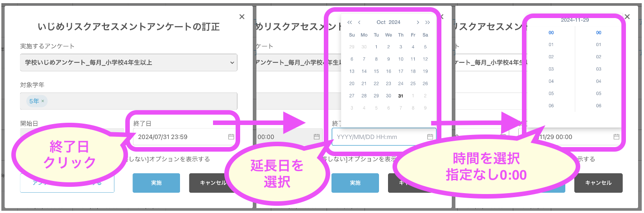Choose date 21 in the calendar
The image size is (644, 213).
[364, 83]
